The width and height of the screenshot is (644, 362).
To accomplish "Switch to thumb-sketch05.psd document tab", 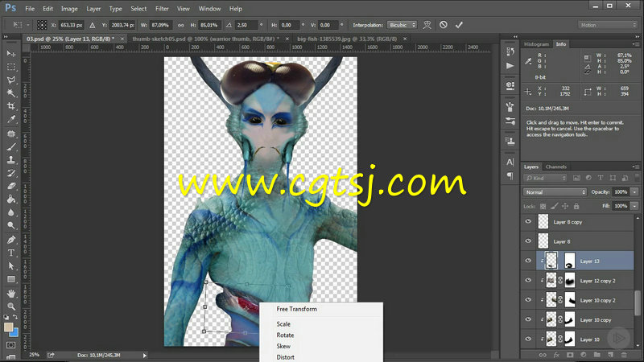I will (206, 39).
